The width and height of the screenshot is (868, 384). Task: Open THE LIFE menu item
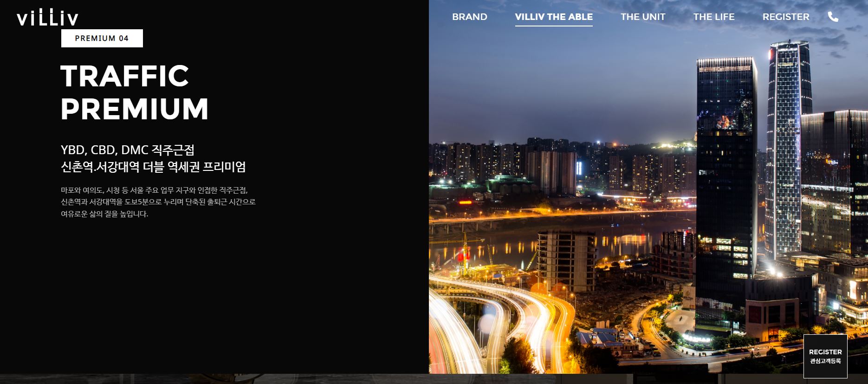(714, 17)
